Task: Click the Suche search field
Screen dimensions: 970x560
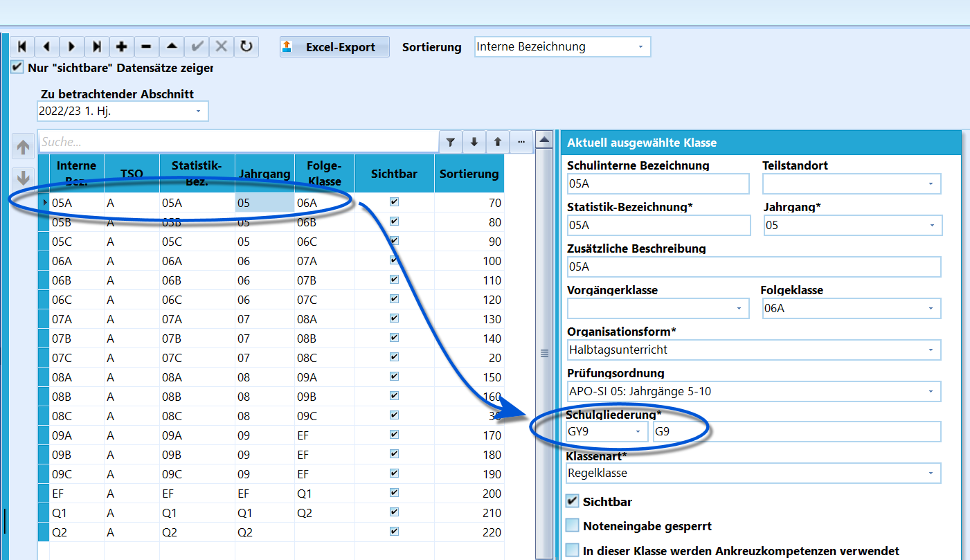Action: (x=239, y=142)
